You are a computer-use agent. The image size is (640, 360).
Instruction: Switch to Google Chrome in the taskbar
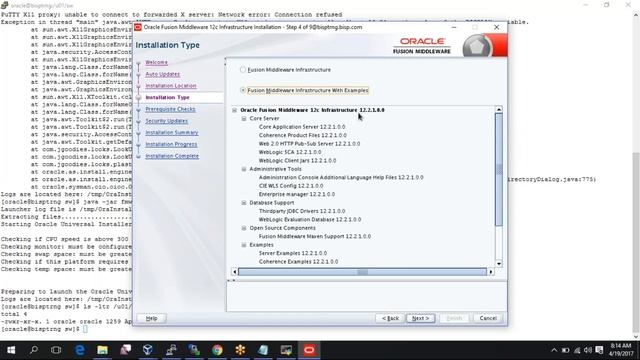coord(217,350)
